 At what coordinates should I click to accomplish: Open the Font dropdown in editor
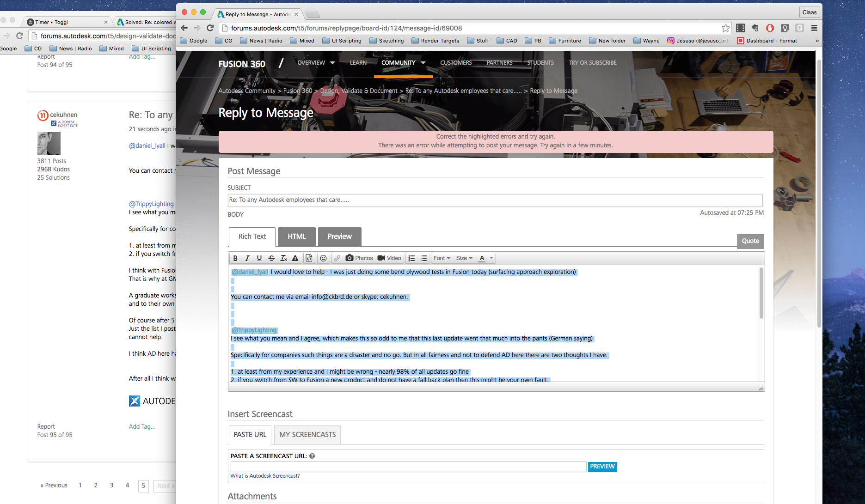(442, 258)
